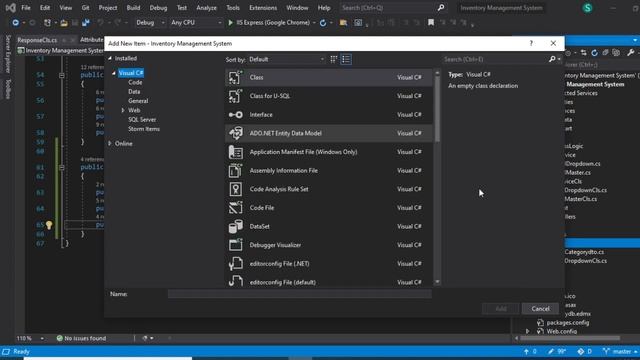Expand the Web category node
Screen dimensions: 640x360
click(x=123, y=110)
